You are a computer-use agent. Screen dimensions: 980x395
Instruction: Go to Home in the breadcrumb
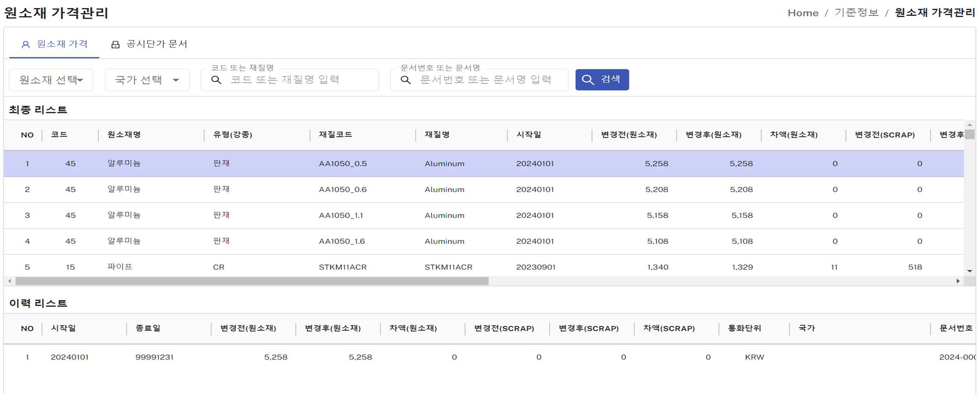[x=803, y=13]
